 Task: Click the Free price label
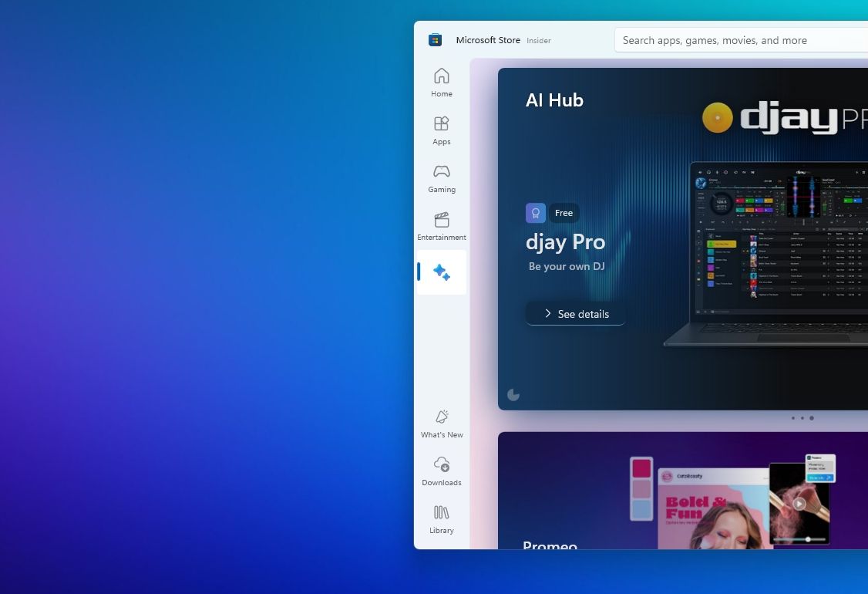tap(564, 213)
